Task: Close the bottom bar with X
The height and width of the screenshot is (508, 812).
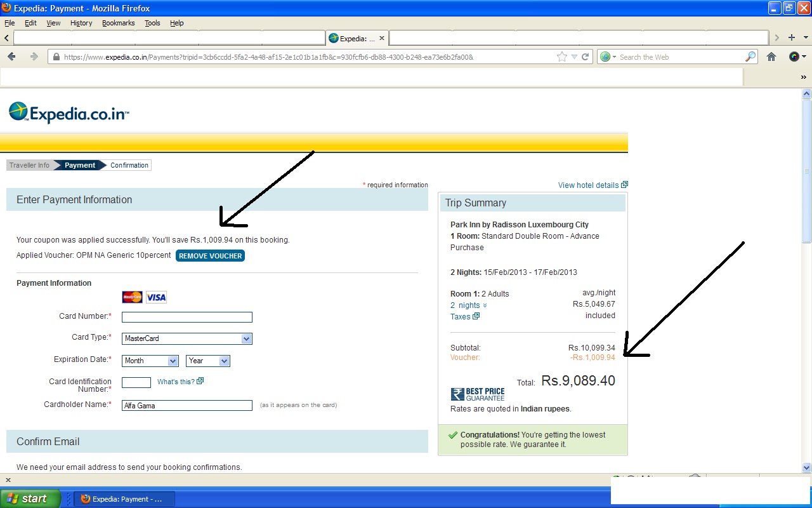Action: (8, 480)
